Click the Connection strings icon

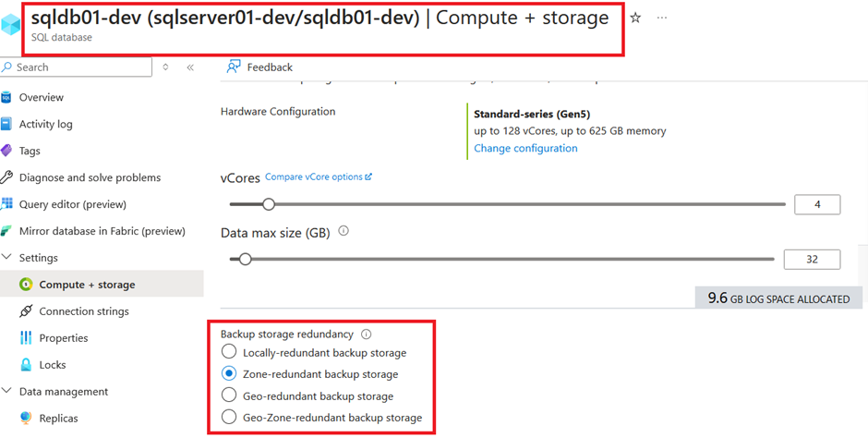coord(26,311)
